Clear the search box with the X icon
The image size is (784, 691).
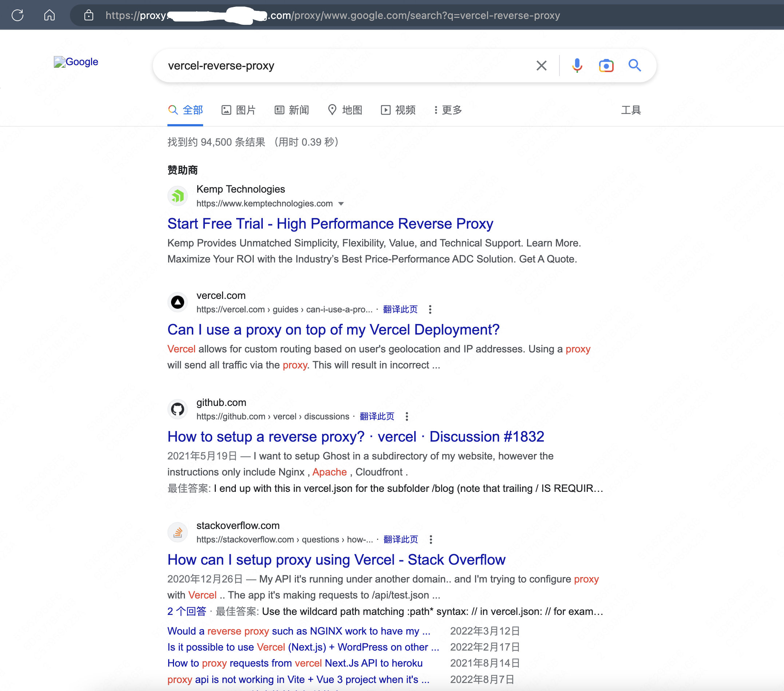pos(541,66)
